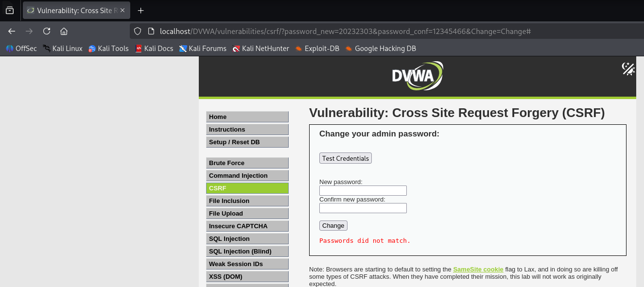Reload the page with the refresh icon
644x287 pixels.
(x=47, y=31)
